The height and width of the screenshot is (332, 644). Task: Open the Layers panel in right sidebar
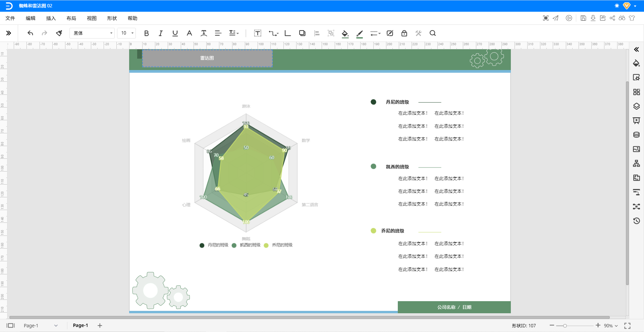(x=636, y=106)
